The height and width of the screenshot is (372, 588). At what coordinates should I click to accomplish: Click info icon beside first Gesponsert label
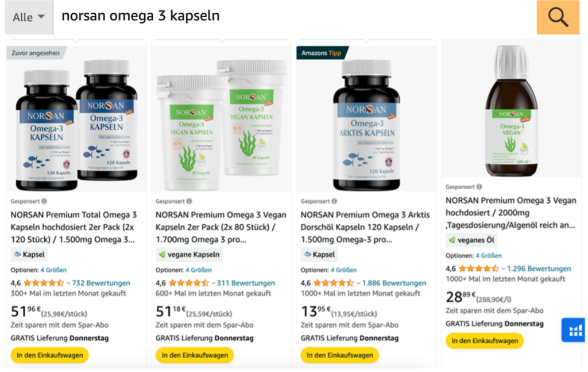coord(44,201)
